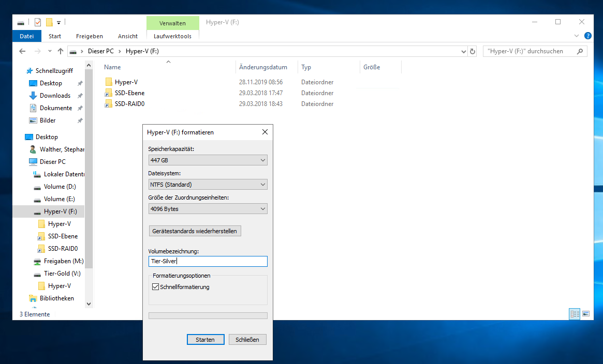
Task: Select the Hyper-V folder in file list
Action: (x=126, y=82)
